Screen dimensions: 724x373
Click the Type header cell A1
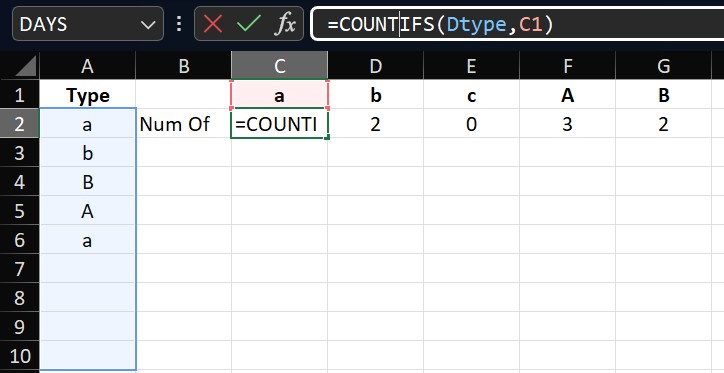pyautogui.click(x=87, y=95)
